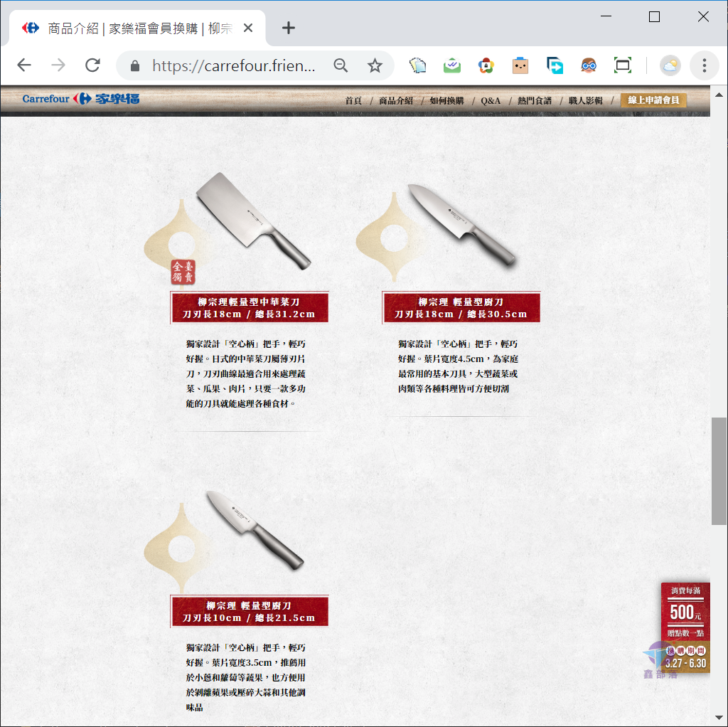Screen dimensions: 728x727
Task: Open the blue window-arrow extension icon
Action: [x=555, y=65]
